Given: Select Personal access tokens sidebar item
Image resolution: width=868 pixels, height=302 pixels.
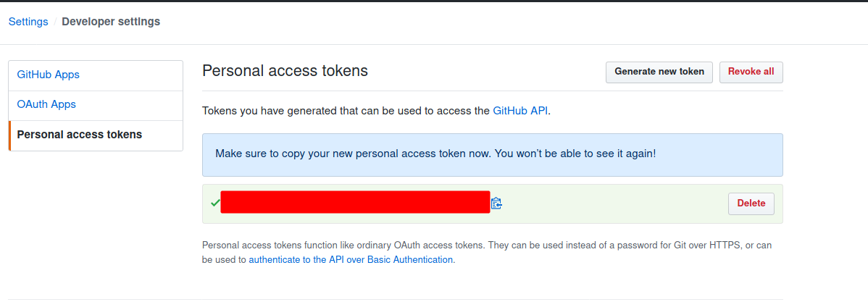Looking at the screenshot, I should coord(80,135).
